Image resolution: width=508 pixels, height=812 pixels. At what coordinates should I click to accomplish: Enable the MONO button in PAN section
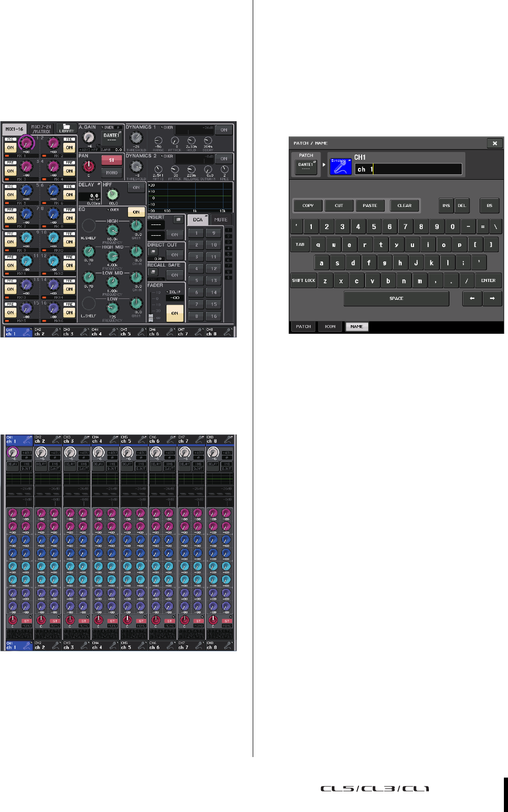coord(111,173)
